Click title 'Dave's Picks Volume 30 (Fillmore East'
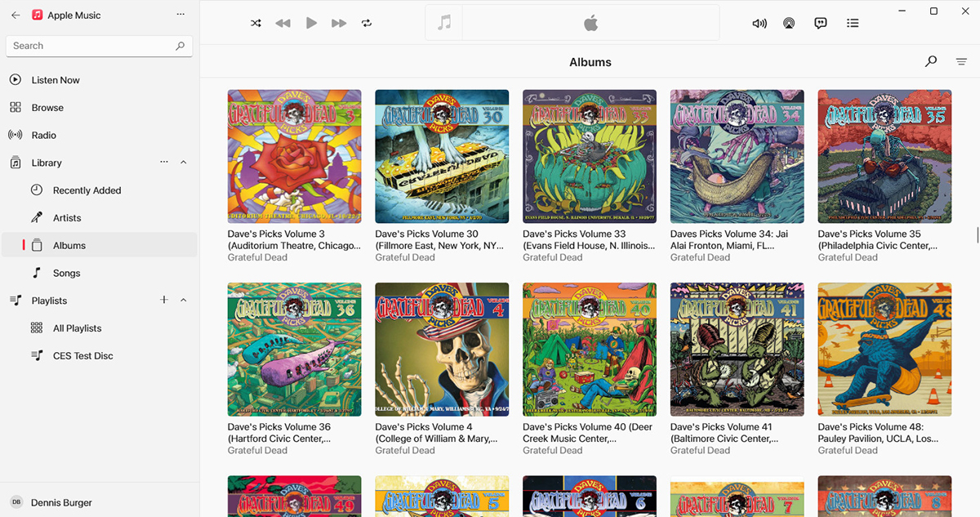980x517 pixels. coord(439,239)
